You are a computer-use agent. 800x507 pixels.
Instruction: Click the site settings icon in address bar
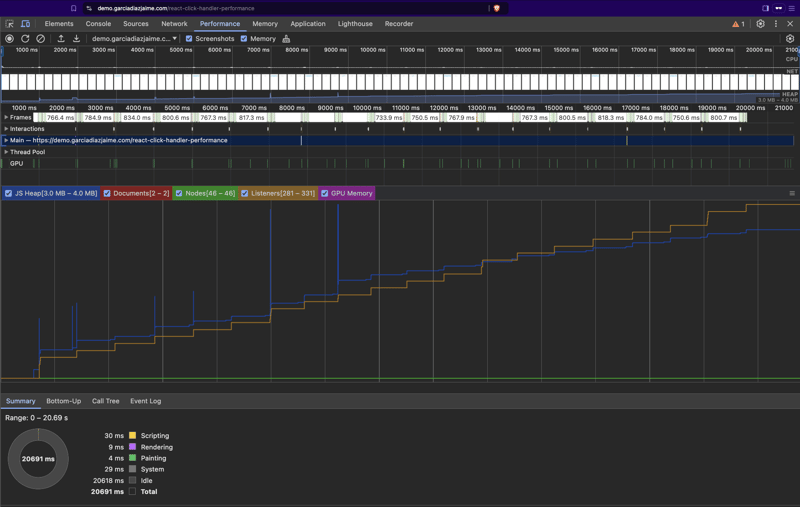click(89, 8)
